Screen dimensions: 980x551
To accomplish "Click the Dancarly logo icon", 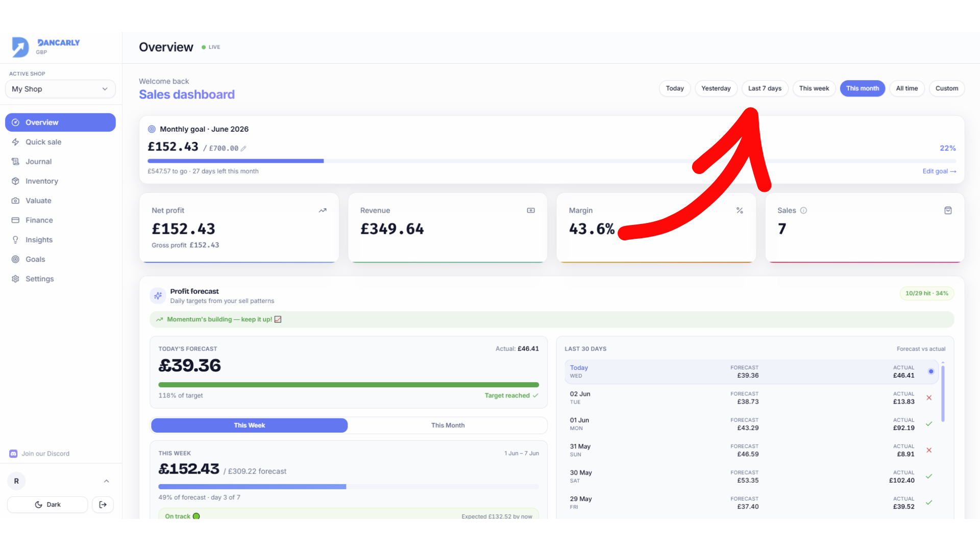I will click(x=20, y=47).
